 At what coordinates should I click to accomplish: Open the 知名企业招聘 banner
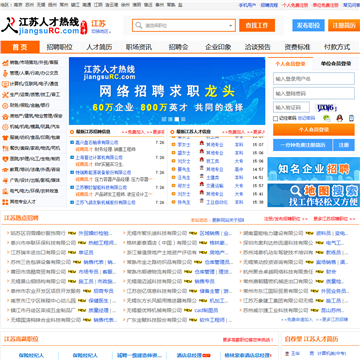coord(314,169)
